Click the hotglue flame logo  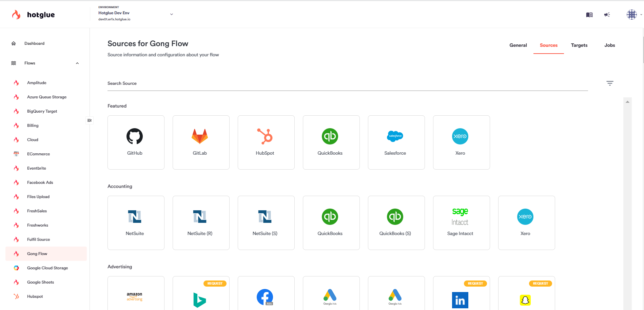16,15
